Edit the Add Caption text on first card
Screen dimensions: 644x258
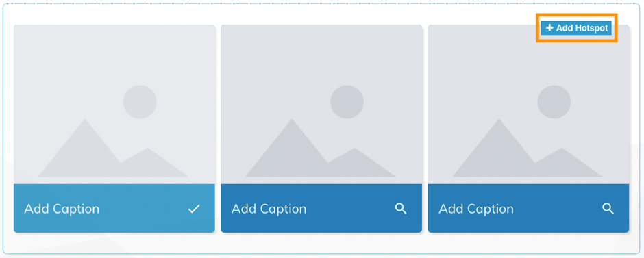coord(62,209)
